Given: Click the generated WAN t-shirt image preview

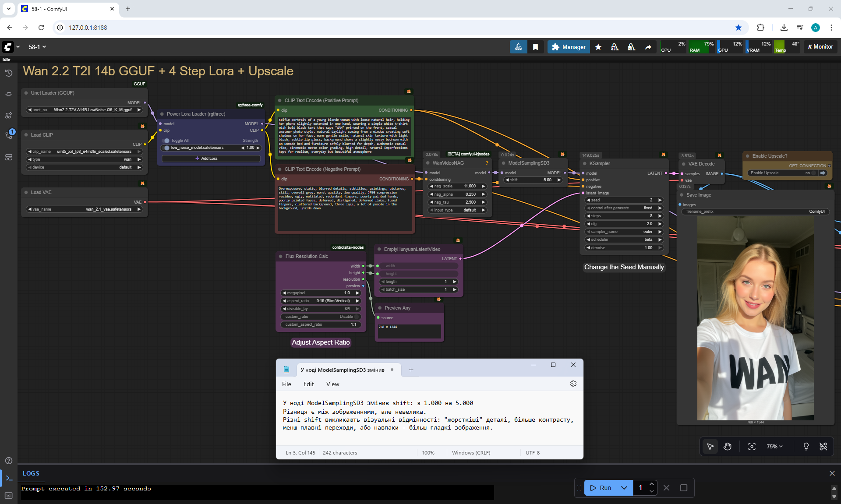Looking at the screenshot, I should (x=755, y=318).
